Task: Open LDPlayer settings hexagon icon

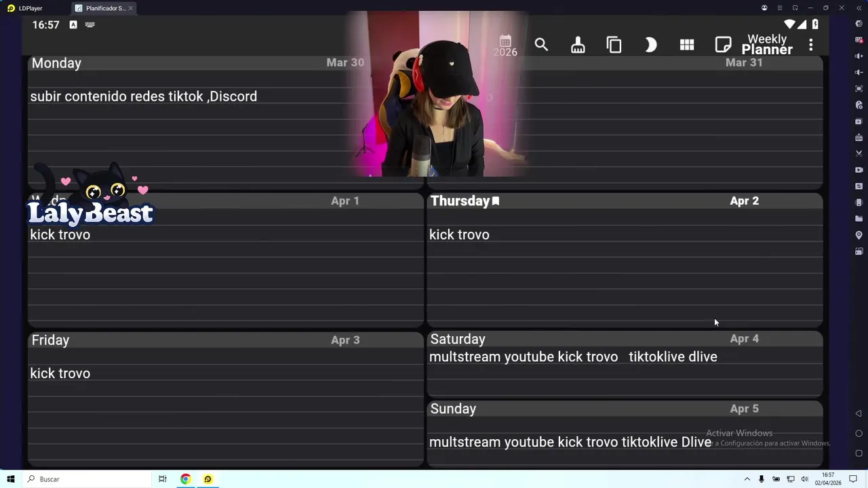Action: (x=859, y=24)
